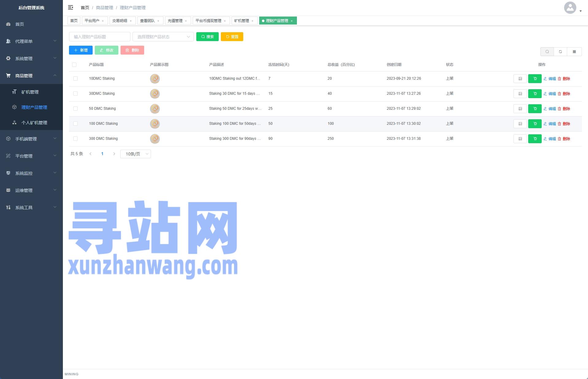Close the 平台币提现管理 tab
This screenshot has height=379, width=588.
tap(225, 21)
